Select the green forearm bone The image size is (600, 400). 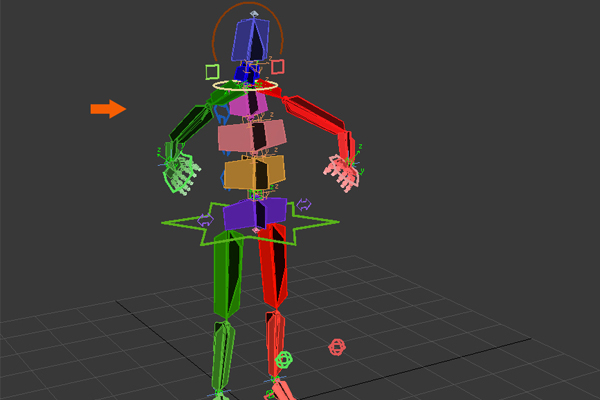(171, 151)
